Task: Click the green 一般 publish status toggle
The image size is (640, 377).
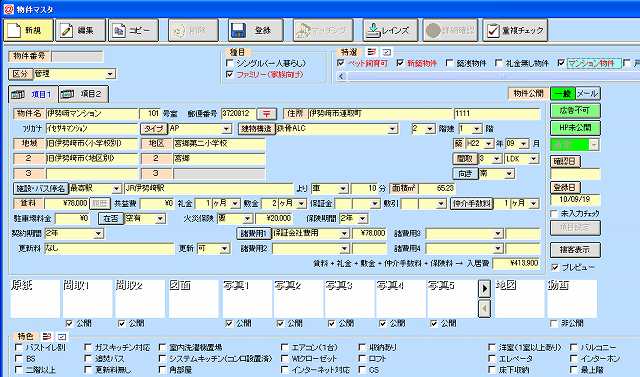Action: 563,93
